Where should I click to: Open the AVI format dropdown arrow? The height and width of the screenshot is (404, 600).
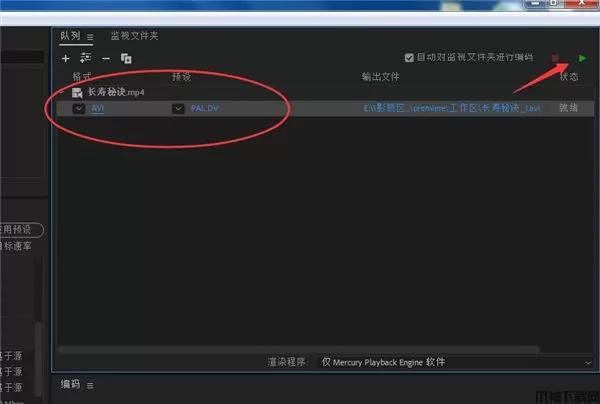79,109
